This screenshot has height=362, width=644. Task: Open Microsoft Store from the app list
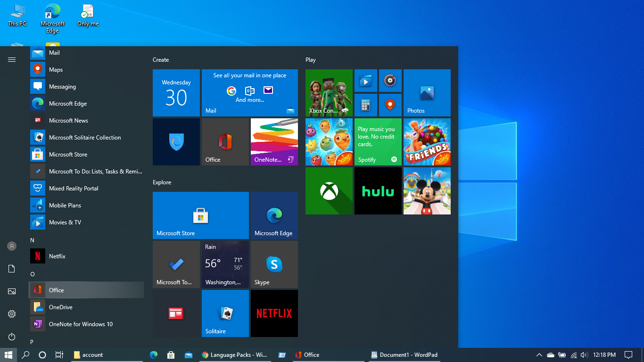point(87,155)
